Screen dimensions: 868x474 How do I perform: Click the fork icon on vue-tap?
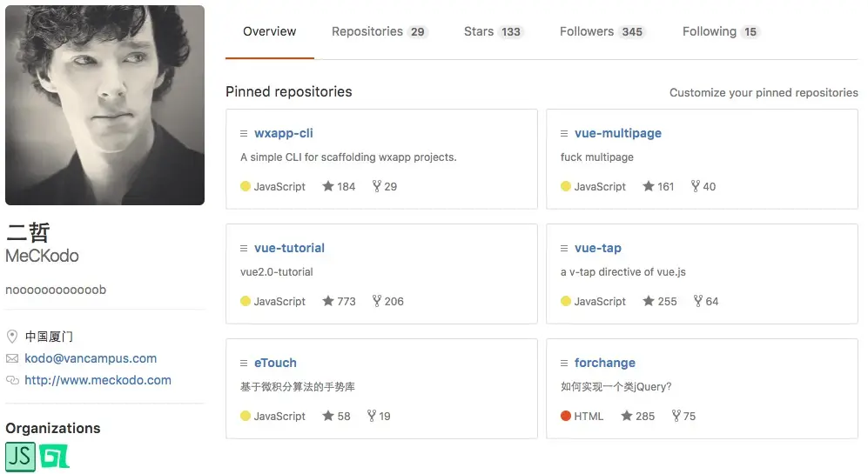[698, 301]
